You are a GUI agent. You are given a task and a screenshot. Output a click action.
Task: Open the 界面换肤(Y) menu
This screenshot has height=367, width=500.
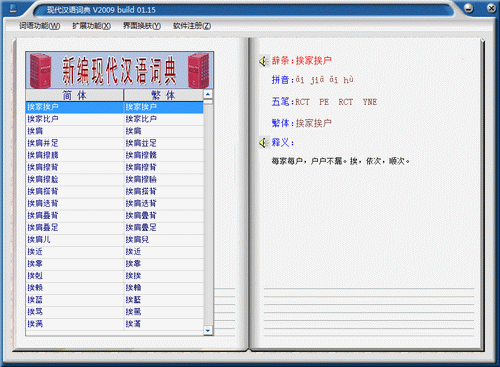[142, 26]
